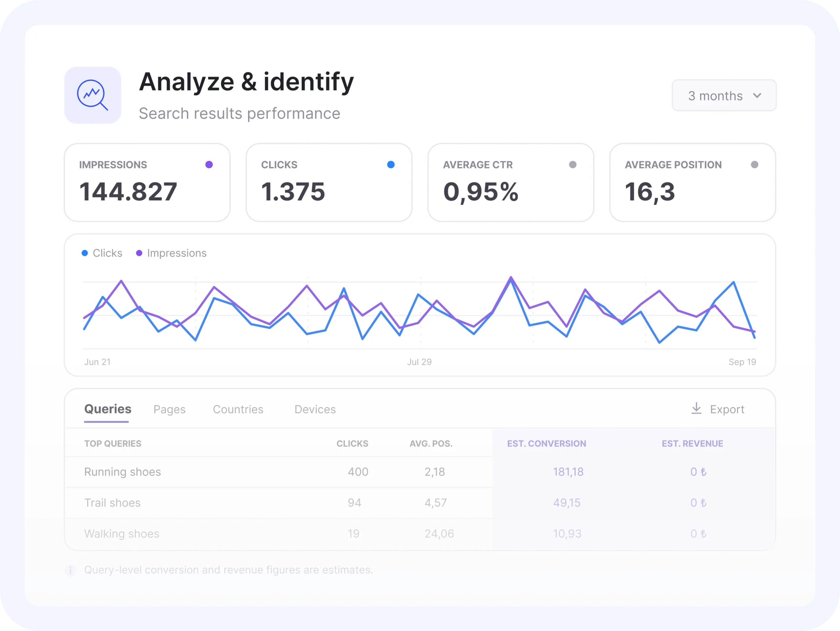Switch to the Queries tab
The image size is (840, 631).
tap(108, 409)
